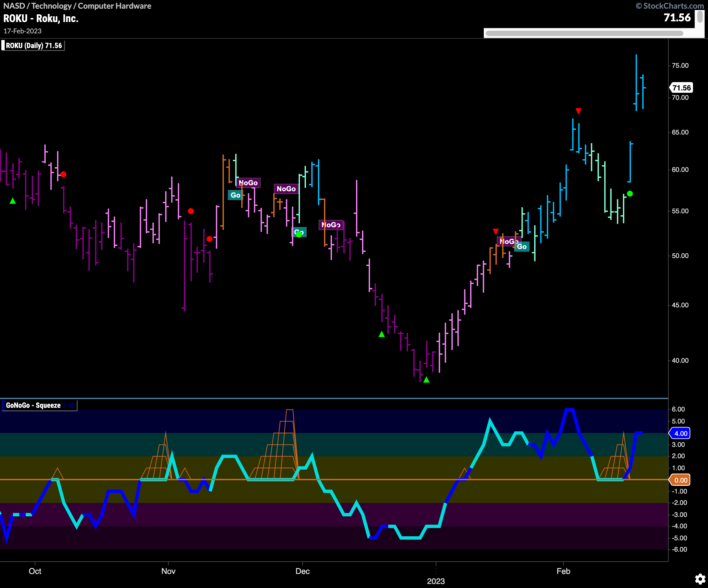Open the settings gear icon

(x=700, y=579)
